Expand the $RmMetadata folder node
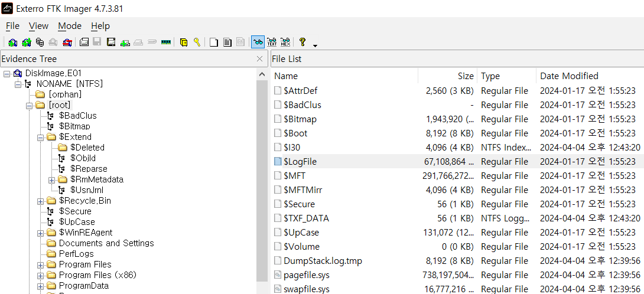The image size is (644, 294). click(x=51, y=180)
